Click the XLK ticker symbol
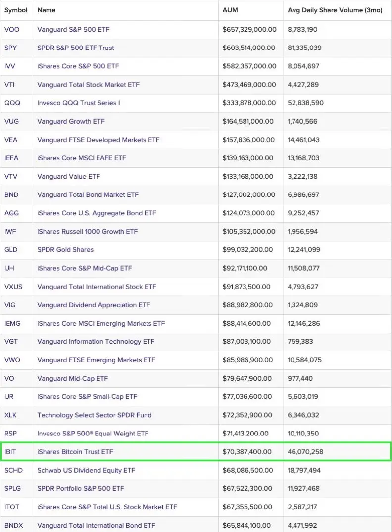This screenshot has width=392, height=532. 10,415
